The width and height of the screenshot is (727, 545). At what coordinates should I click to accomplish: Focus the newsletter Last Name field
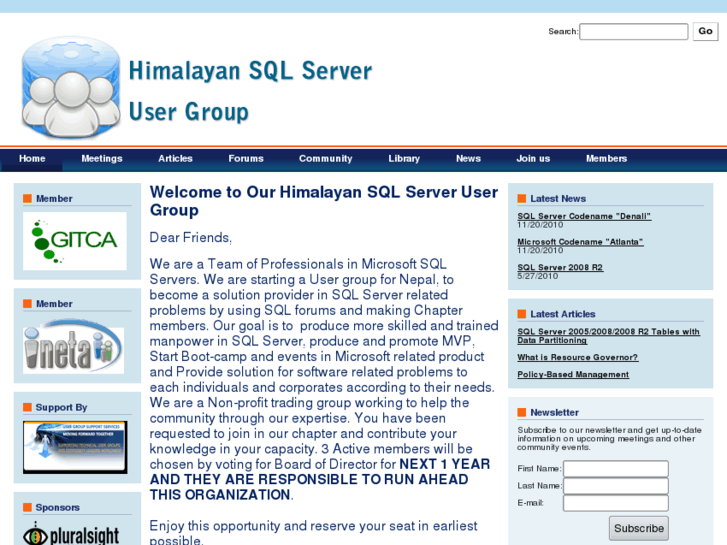[x=616, y=486]
